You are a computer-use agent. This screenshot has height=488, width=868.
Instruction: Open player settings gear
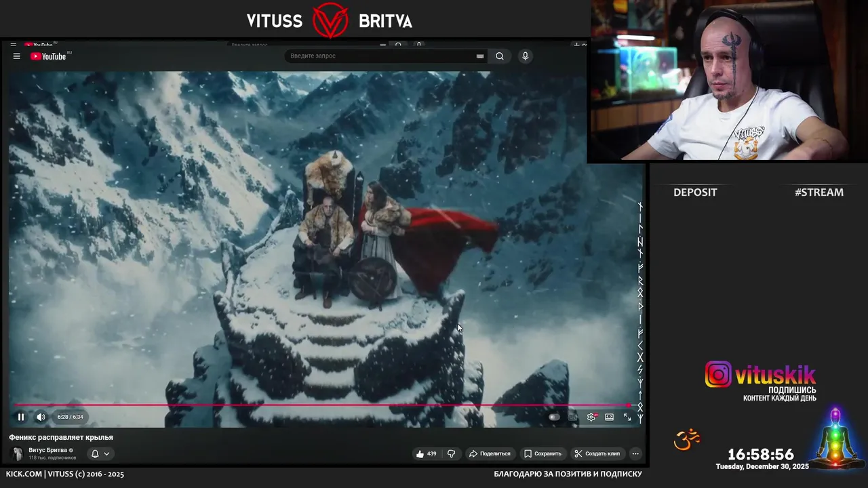[591, 417]
